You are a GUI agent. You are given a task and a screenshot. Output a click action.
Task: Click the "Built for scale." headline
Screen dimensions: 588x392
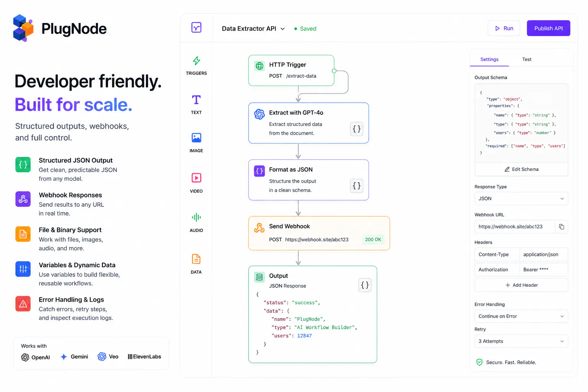click(73, 105)
